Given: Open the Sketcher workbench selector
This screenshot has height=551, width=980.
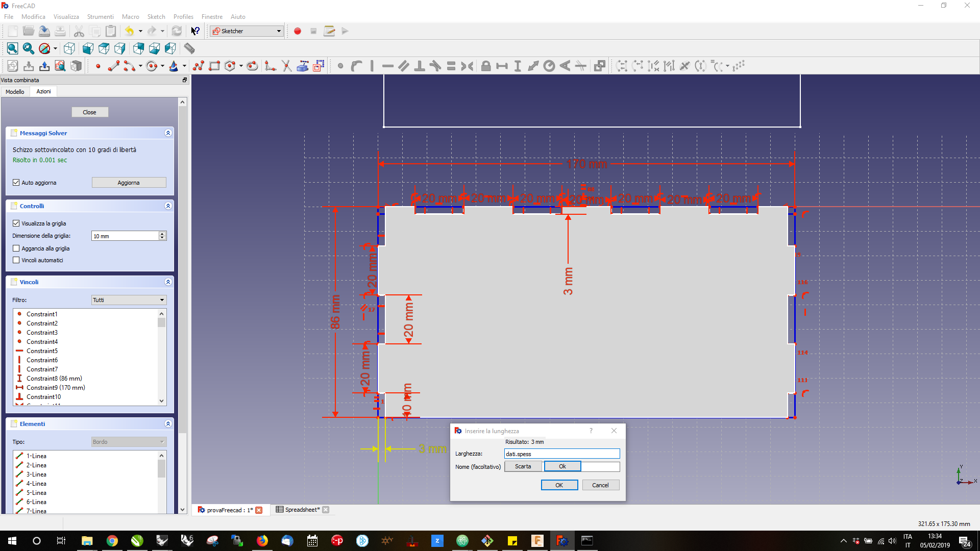Looking at the screenshot, I should (246, 31).
